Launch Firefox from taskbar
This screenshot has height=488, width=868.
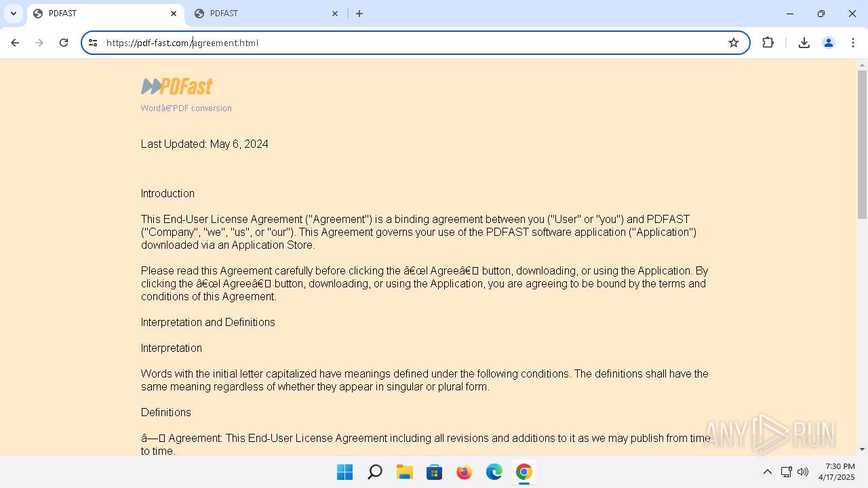pos(464,472)
